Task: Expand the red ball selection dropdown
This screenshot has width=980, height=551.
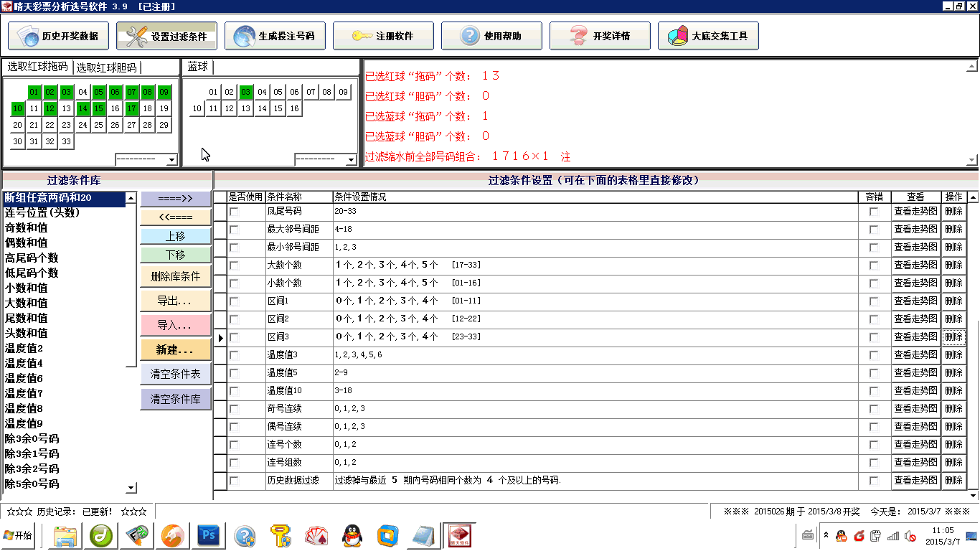Action: (x=171, y=159)
